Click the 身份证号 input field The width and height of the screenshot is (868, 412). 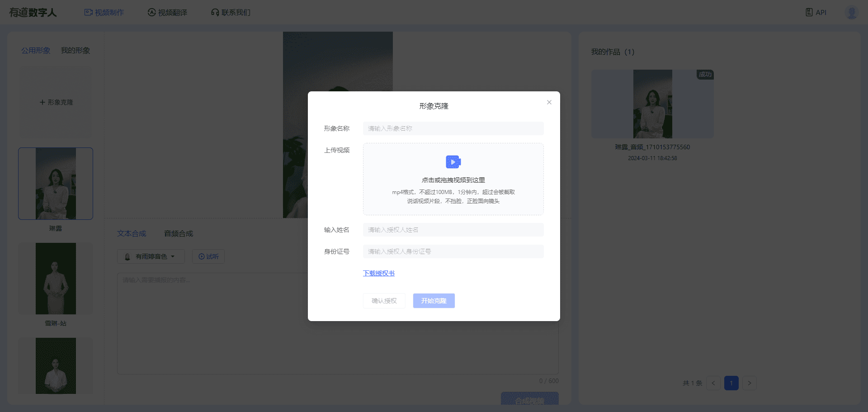pos(453,251)
